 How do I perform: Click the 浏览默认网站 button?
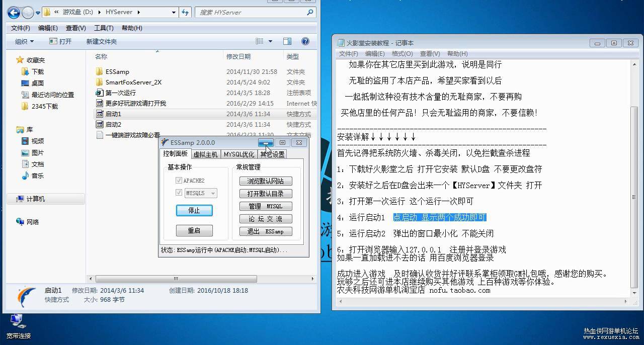266,181
